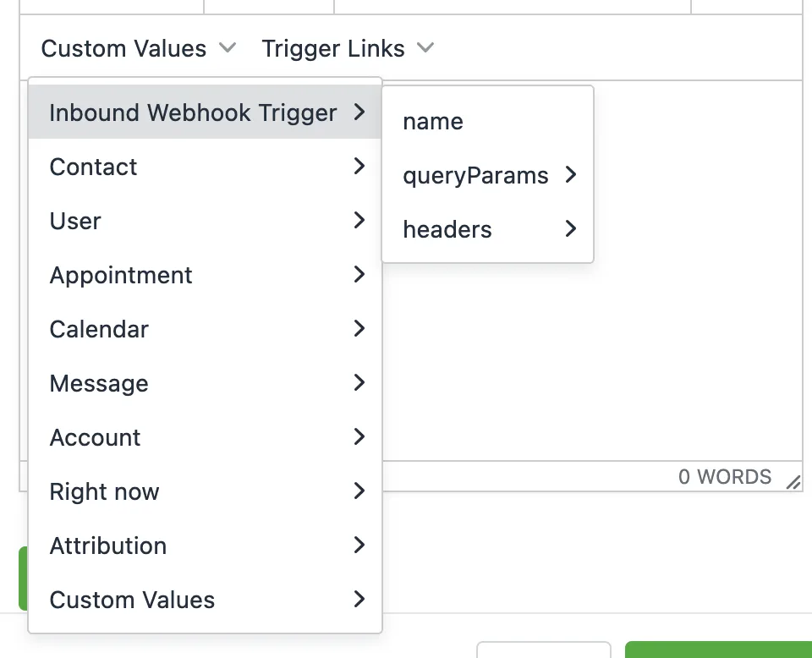
Task: Open the Account submenu
Action: point(95,438)
